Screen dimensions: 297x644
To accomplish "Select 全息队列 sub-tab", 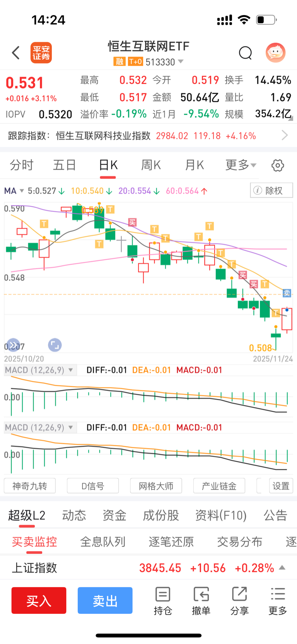I will click(103, 541).
